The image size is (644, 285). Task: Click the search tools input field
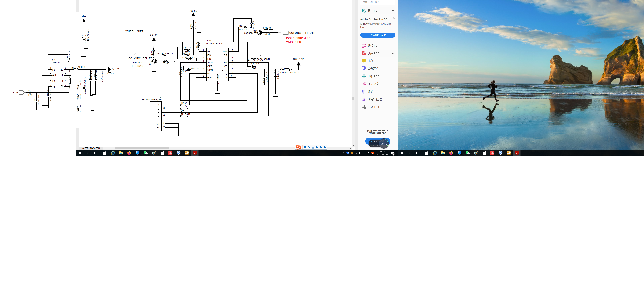point(378,2)
